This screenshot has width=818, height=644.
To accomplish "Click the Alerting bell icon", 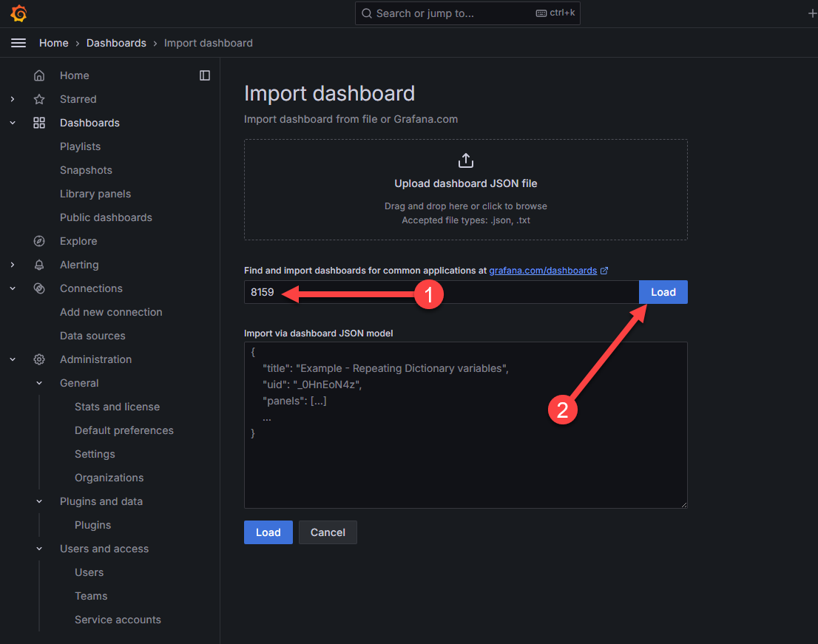I will pyautogui.click(x=39, y=265).
